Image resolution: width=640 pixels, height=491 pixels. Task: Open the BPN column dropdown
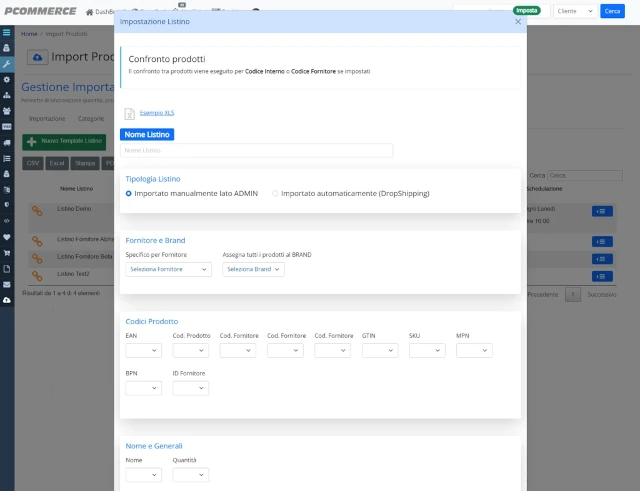pyautogui.click(x=144, y=388)
